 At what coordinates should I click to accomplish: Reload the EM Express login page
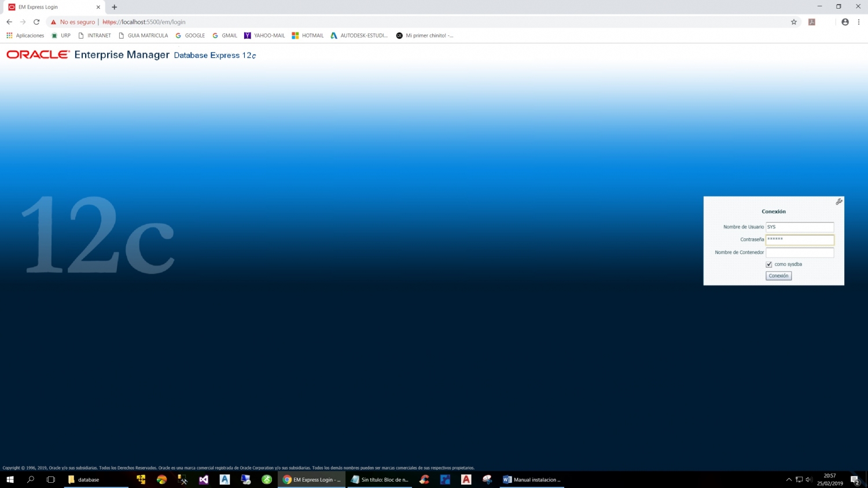pos(36,22)
